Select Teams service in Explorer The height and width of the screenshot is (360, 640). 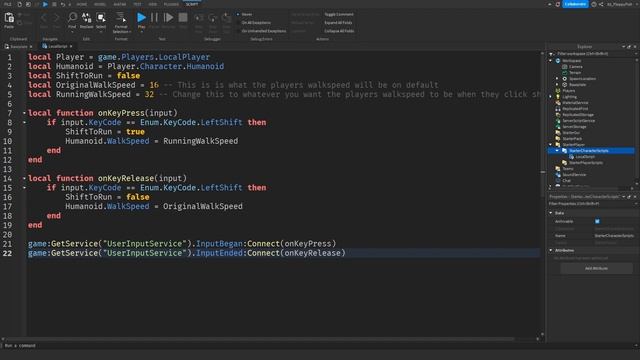568,169
